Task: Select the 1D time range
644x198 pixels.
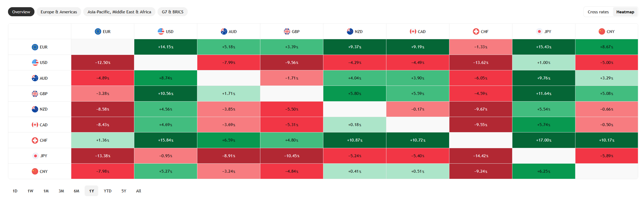Action: tap(15, 191)
